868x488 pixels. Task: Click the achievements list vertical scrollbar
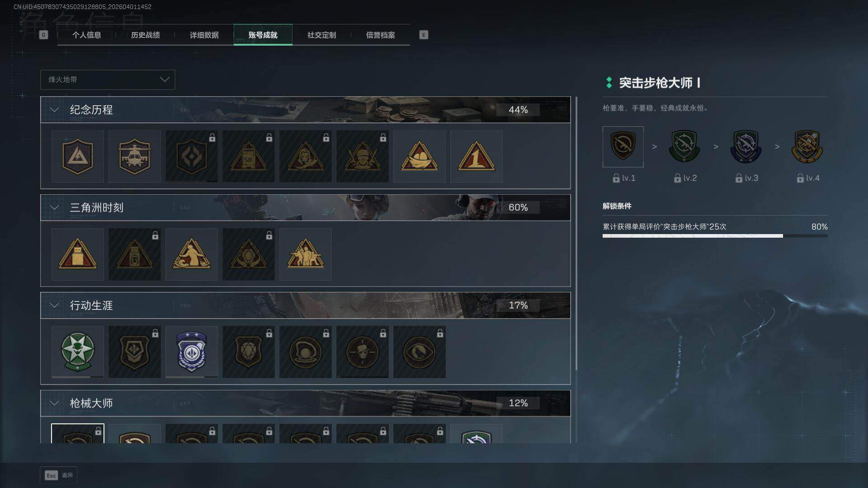[x=576, y=234]
